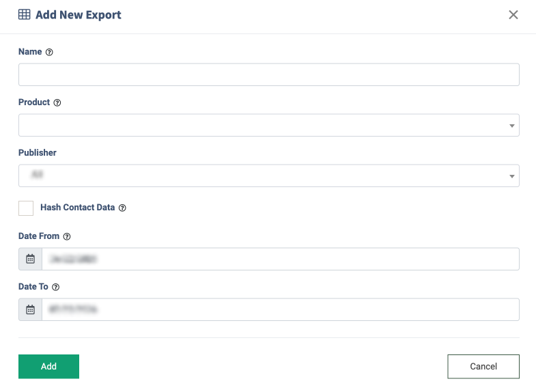Image resolution: width=536 pixels, height=392 pixels.
Task: Toggle hashing via the Hash Contact Data label
Action: (x=78, y=208)
